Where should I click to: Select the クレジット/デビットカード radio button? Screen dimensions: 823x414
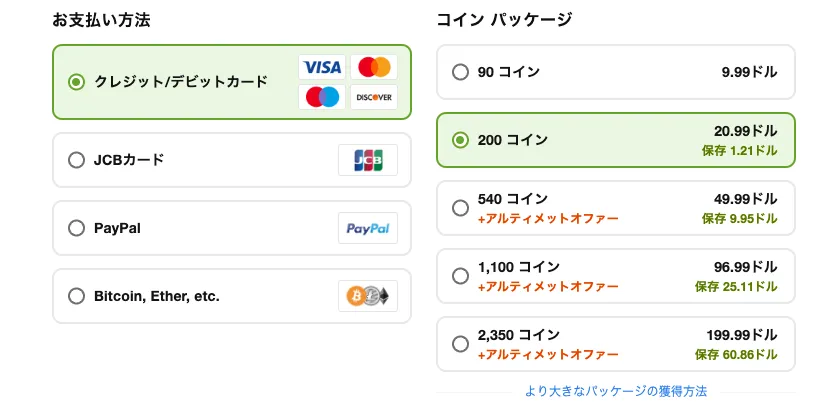click(x=76, y=82)
